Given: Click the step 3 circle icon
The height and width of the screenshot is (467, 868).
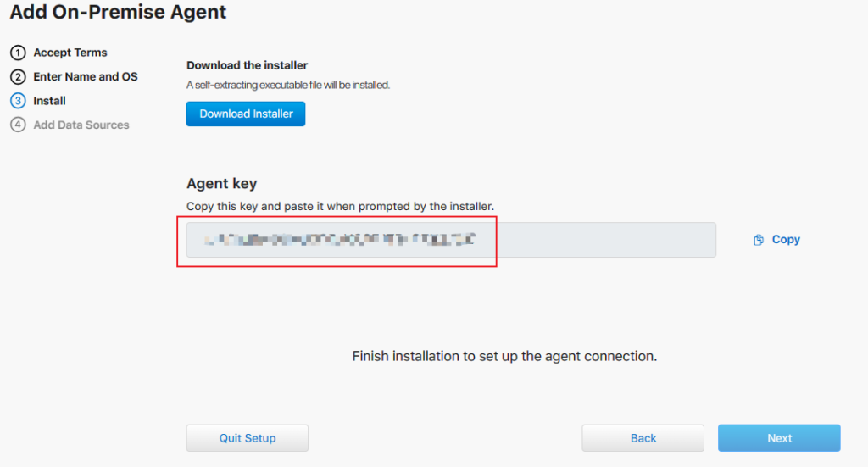Looking at the screenshot, I should [x=18, y=101].
